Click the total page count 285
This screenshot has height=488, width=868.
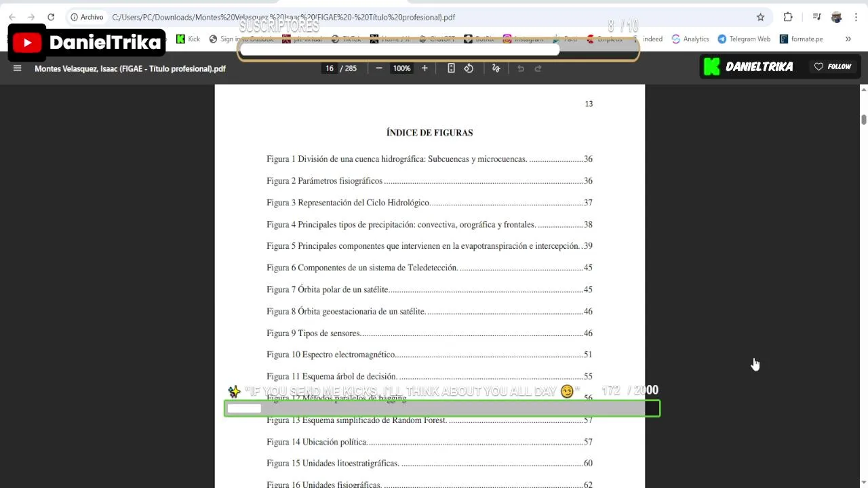click(351, 68)
